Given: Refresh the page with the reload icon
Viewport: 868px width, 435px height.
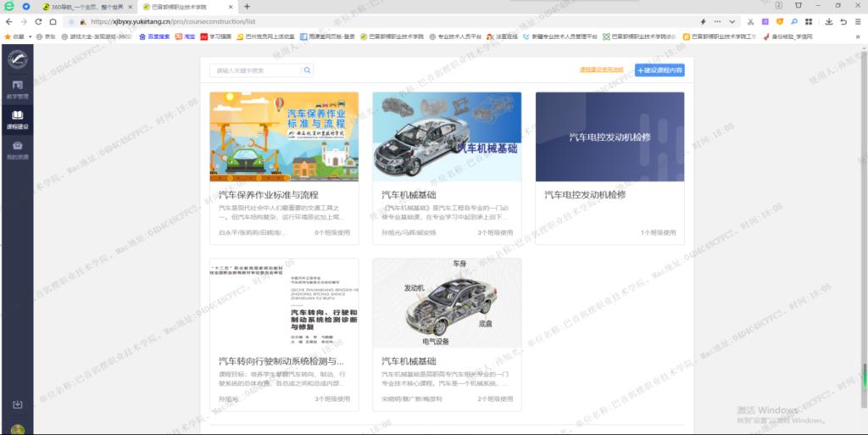Looking at the screenshot, I should [39, 21].
